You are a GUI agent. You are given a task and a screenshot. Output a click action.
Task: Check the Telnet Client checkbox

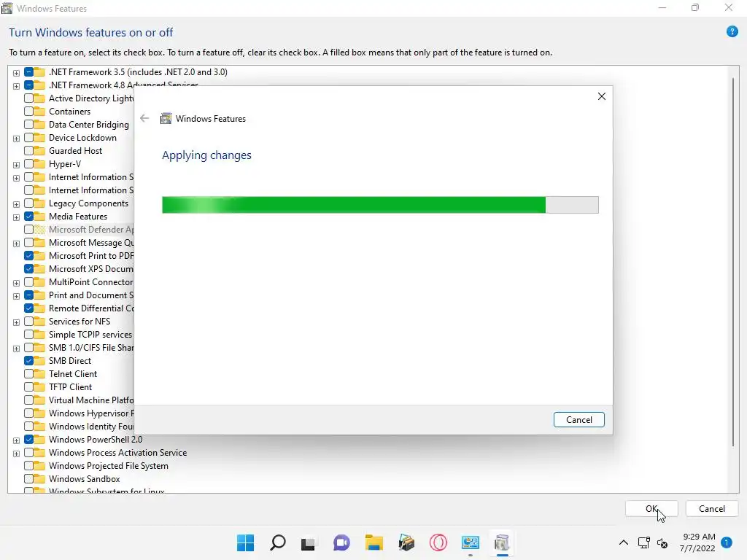[x=28, y=374]
